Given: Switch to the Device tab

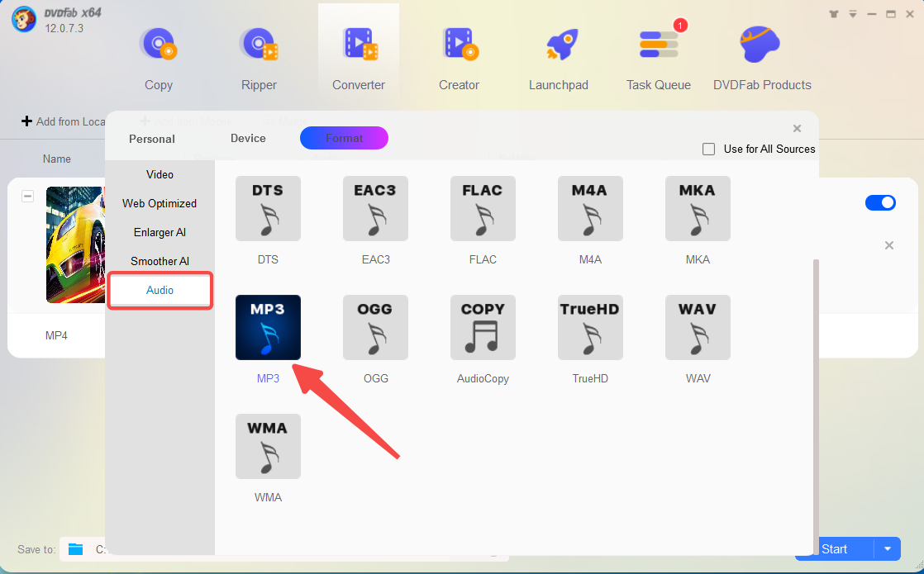Looking at the screenshot, I should [247, 139].
